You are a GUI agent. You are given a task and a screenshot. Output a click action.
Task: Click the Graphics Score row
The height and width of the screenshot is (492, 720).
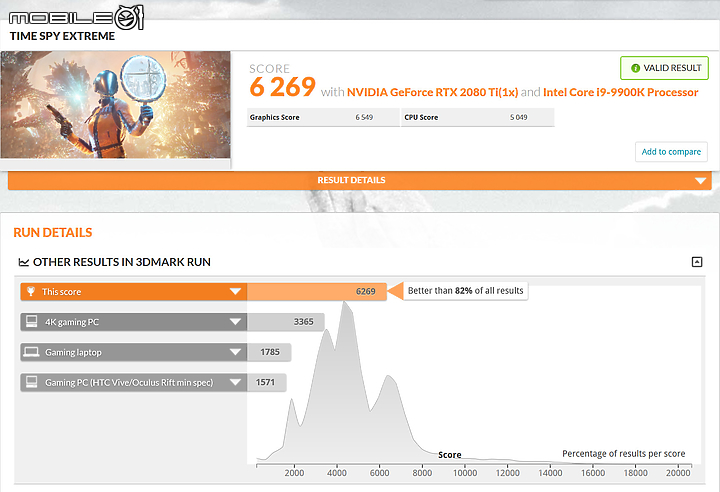pos(323,117)
